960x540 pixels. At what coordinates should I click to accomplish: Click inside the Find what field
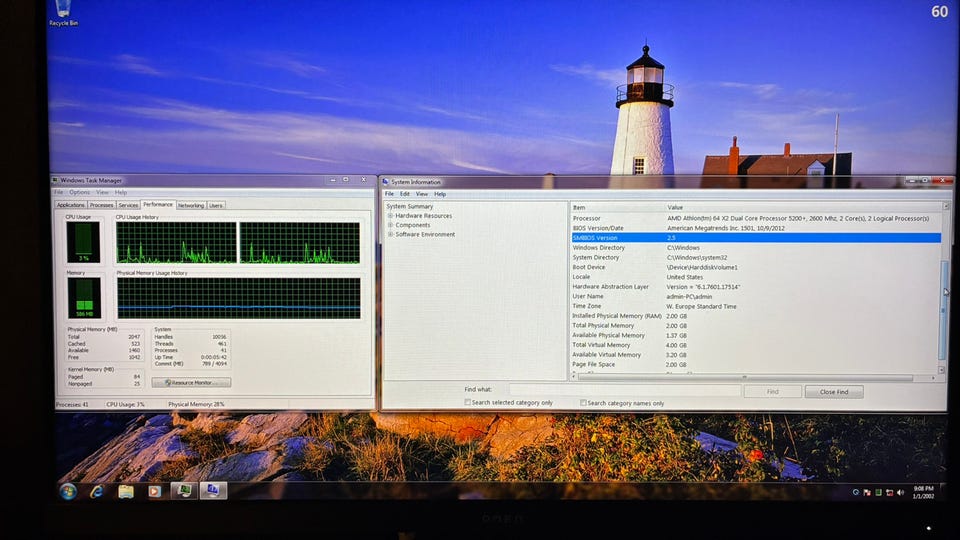[624, 391]
